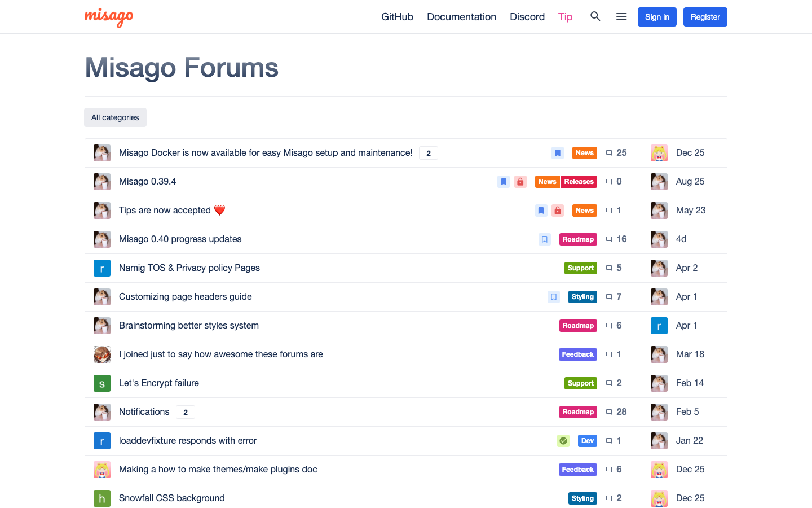Screen dimensions: 812x508
Task: Click the 'r' avatar beside Namig TOS thread
Action: [101, 268]
